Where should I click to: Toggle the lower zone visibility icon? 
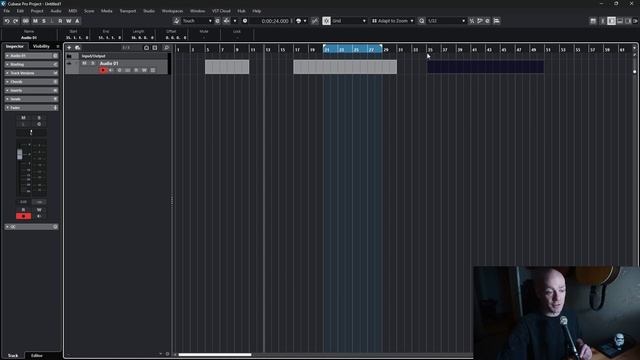(620, 21)
